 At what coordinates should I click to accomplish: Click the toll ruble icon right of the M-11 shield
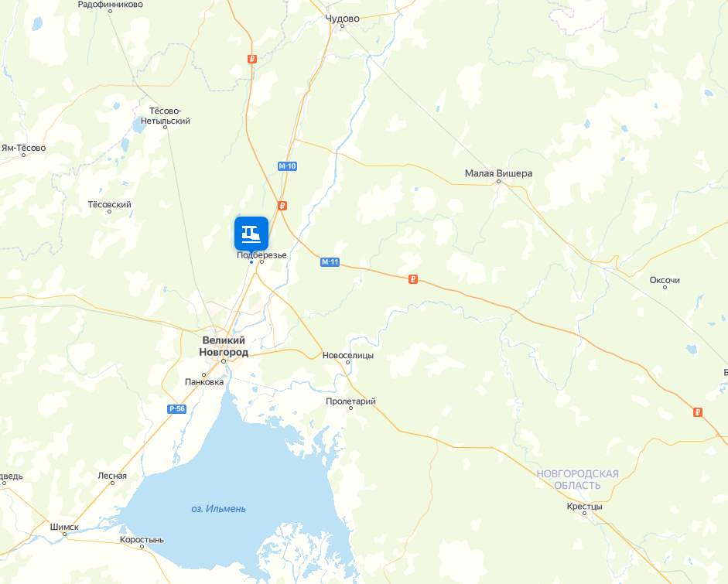pyautogui.click(x=413, y=279)
